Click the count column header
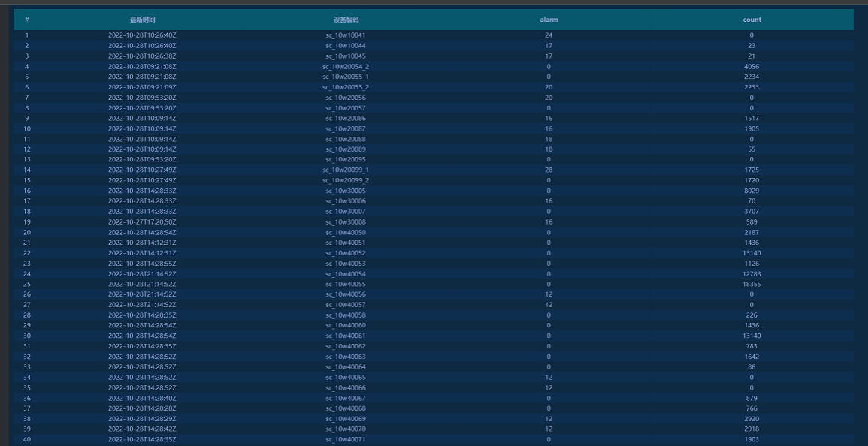Screen dimensions: 868x446 [x=752, y=20]
